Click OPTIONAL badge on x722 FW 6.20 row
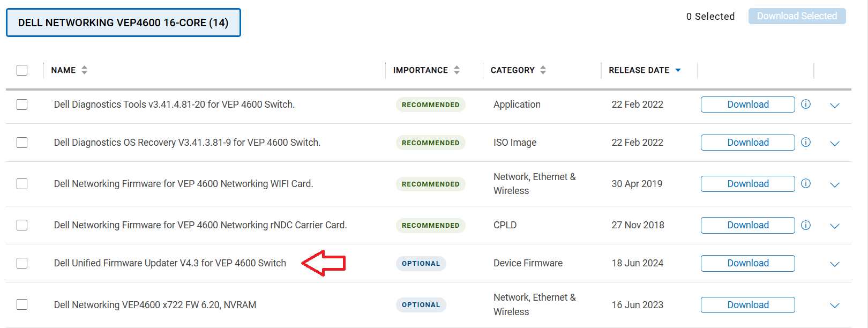The height and width of the screenshot is (328, 868). point(421,304)
